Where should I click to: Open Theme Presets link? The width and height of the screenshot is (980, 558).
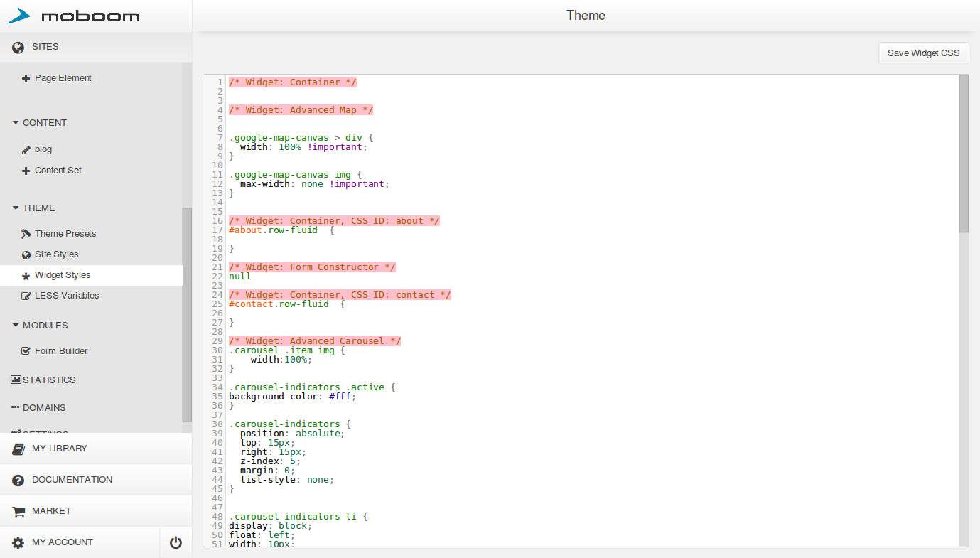[x=65, y=234]
